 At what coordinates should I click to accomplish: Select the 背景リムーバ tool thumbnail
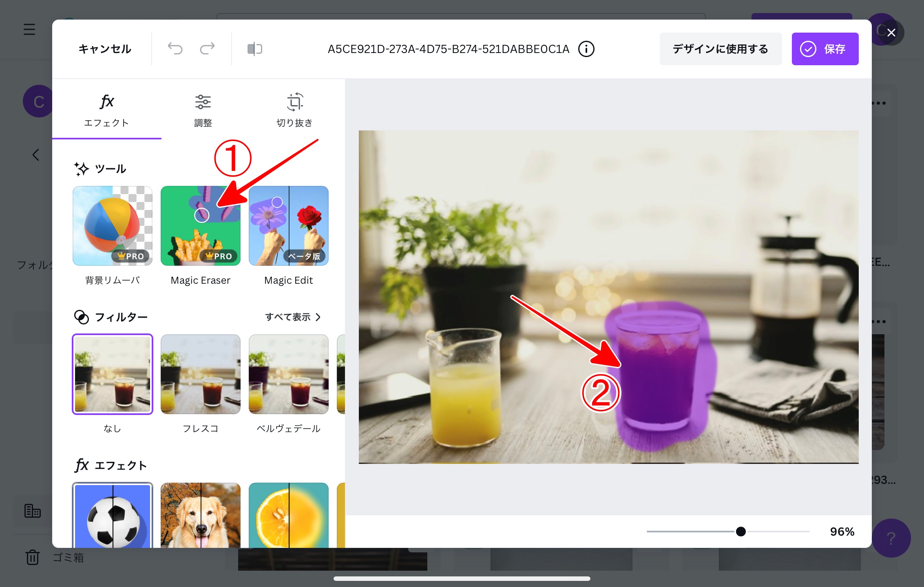point(113,226)
